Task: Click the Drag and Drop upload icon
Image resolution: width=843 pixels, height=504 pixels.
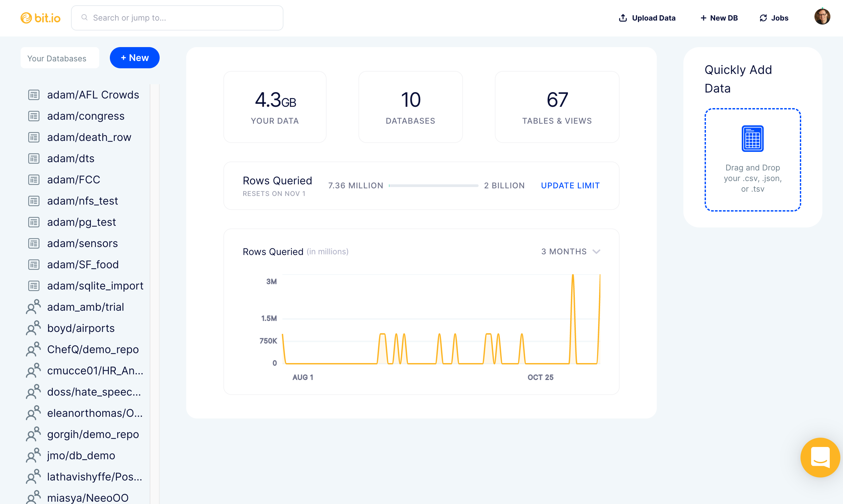Action: point(752,138)
